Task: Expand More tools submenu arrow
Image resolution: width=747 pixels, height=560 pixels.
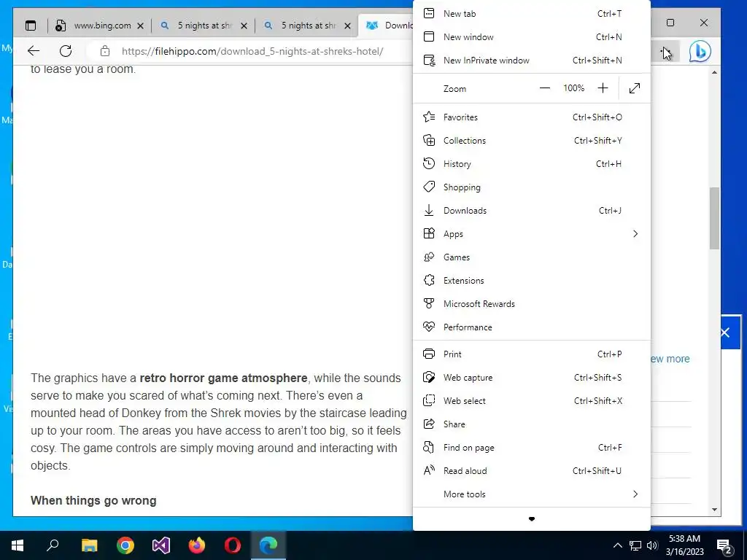Action: 635,494
